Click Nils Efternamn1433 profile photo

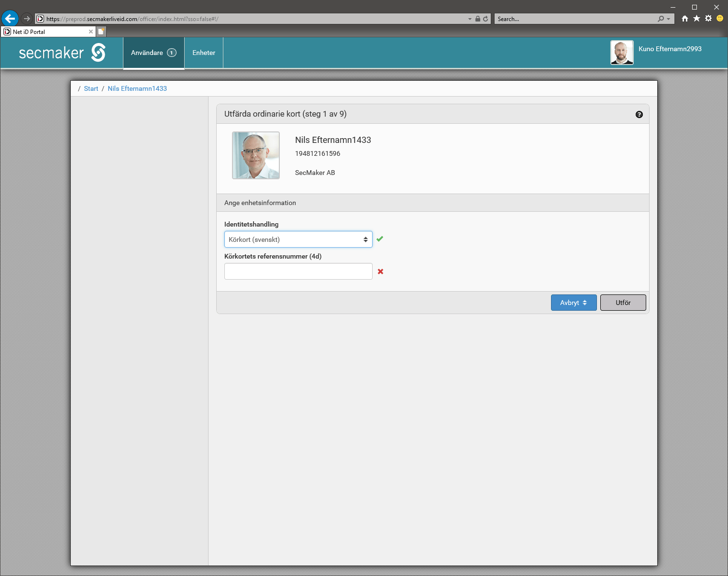click(x=256, y=155)
